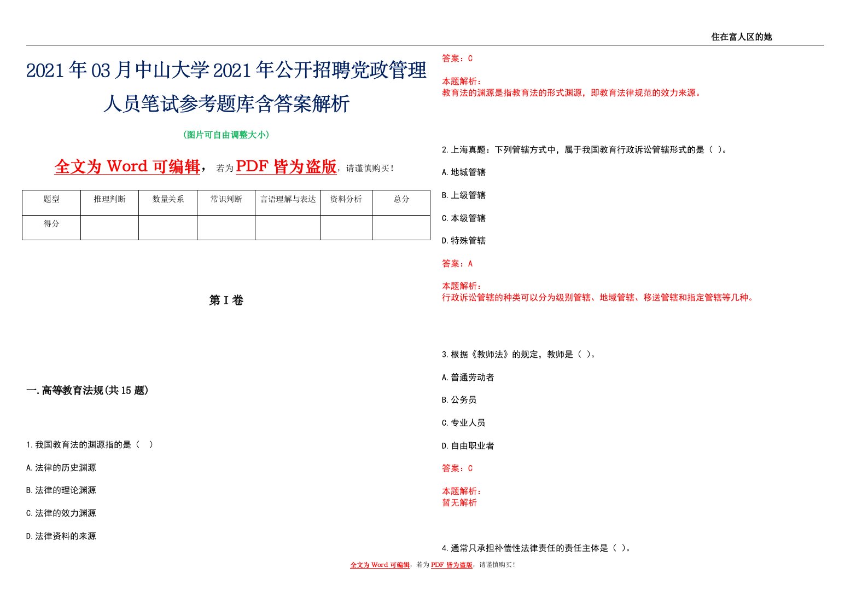Select option A.地域管辖
Screen dimensions: 868x614
[x=464, y=172]
